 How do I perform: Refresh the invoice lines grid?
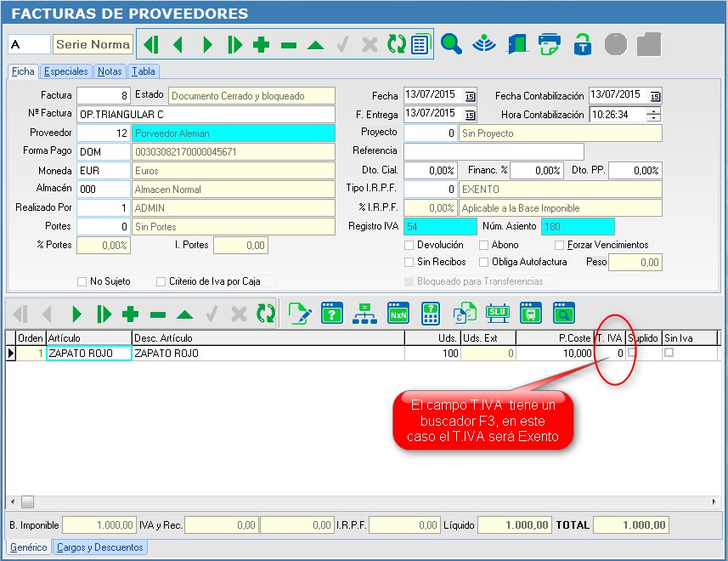point(266,314)
